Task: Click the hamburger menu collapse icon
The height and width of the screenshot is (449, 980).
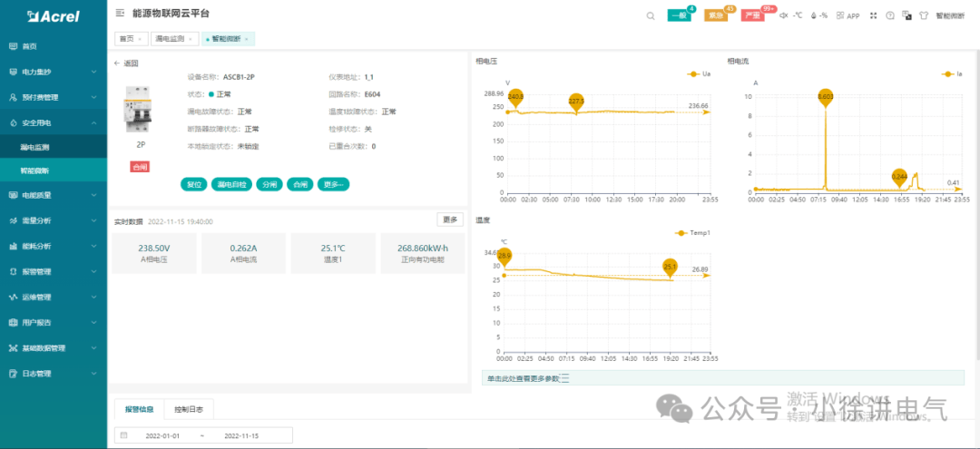Action: click(x=120, y=13)
